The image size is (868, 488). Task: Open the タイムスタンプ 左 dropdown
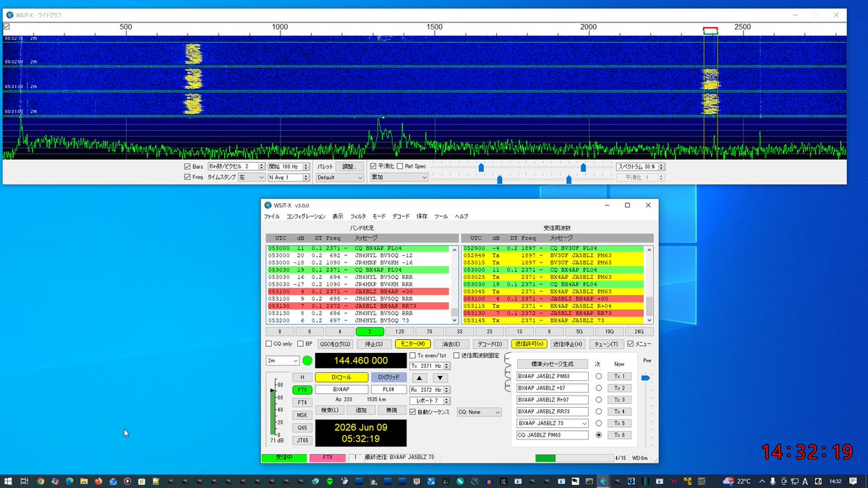(x=252, y=177)
